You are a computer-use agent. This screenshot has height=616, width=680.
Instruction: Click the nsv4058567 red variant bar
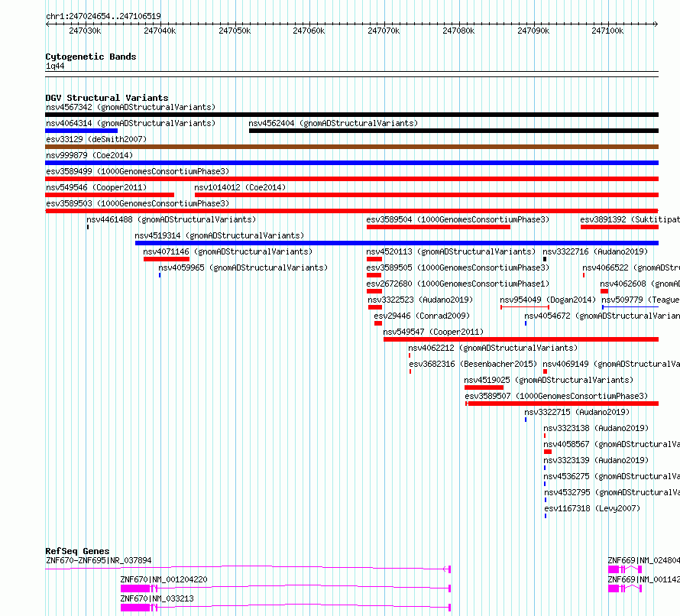click(x=548, y=452)
